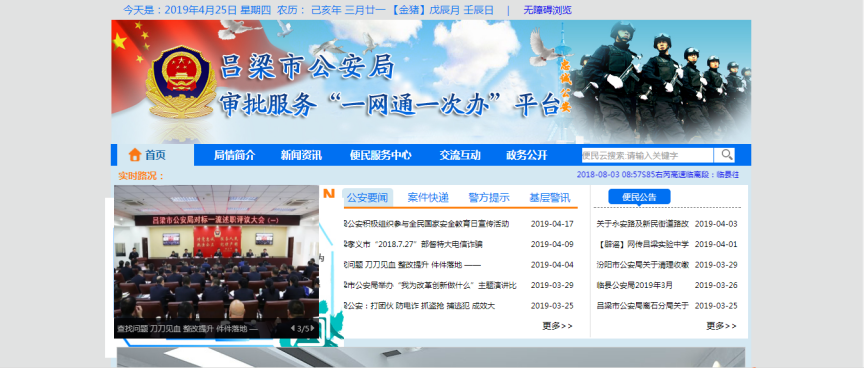Open the news about "2018.7.27" 部督特大电信诈骗
The image size is (864, 368).
413,245
